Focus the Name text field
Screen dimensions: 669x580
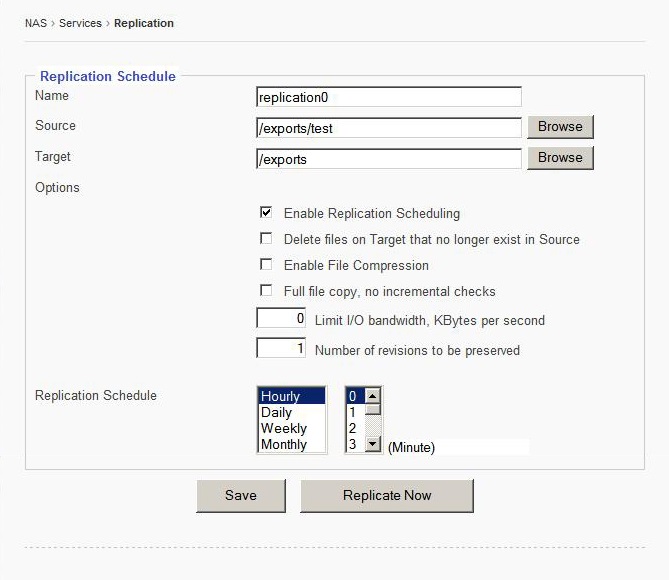pyautogui.click(x=389, y=97)
